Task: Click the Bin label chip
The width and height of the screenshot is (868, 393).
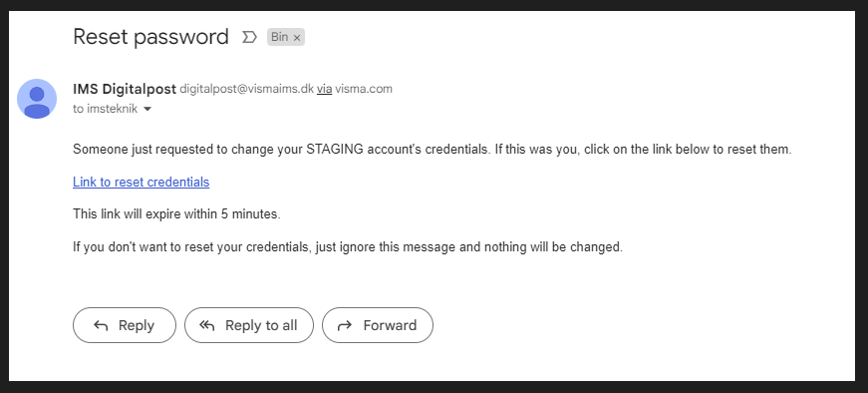Action: point(286,37)
